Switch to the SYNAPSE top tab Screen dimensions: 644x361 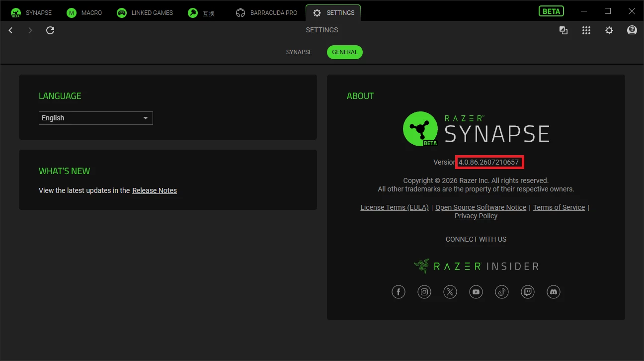pos(31,13)
